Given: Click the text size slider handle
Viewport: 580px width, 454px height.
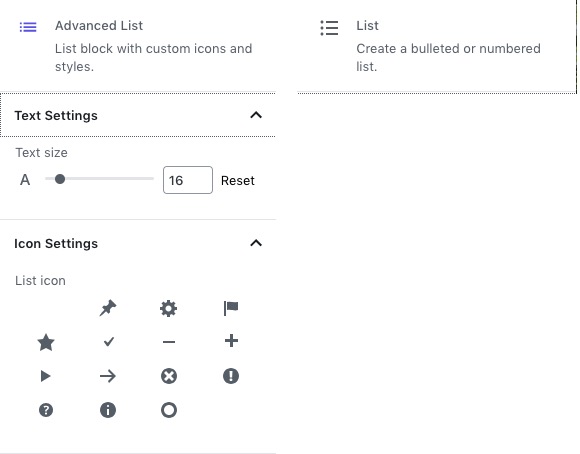Looking at the screenshot, I should tap(60, 179).
